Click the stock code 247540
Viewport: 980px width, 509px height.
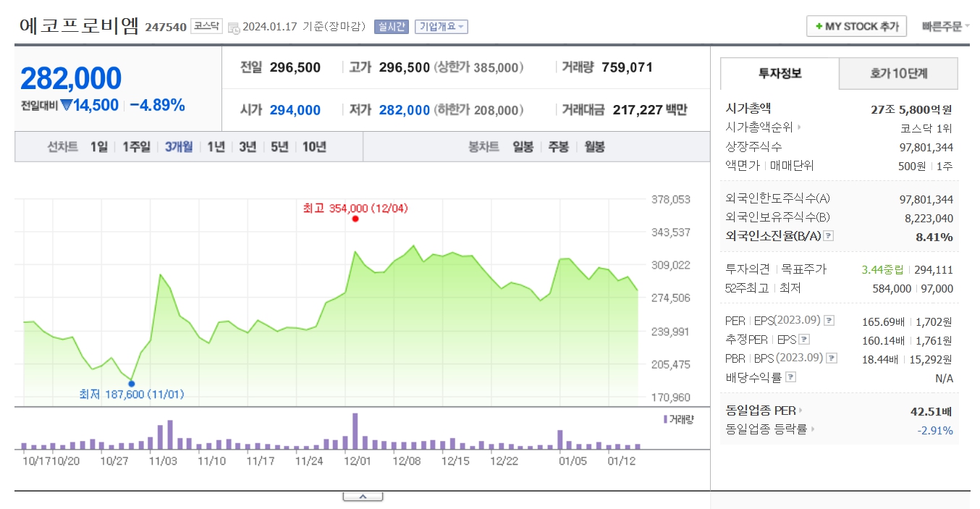coord(166,27)
